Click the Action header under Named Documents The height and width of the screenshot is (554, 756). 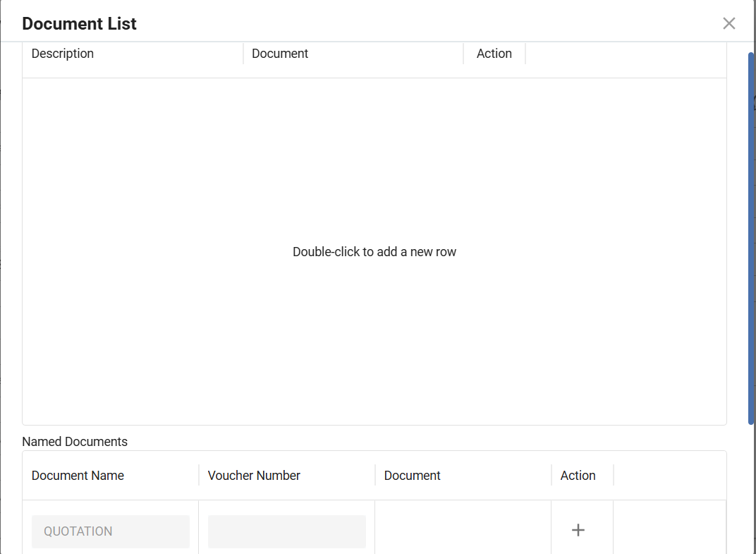578,475
